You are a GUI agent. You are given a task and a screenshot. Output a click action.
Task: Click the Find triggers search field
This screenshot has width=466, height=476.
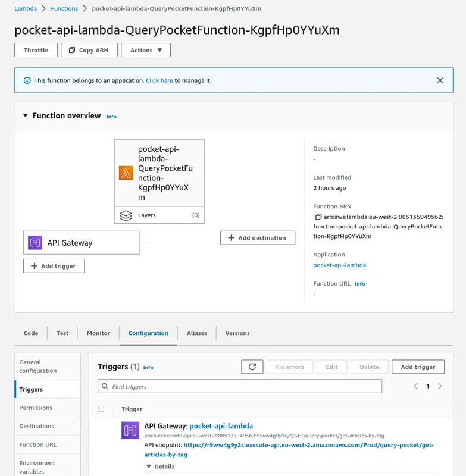[x=240, y=386]
